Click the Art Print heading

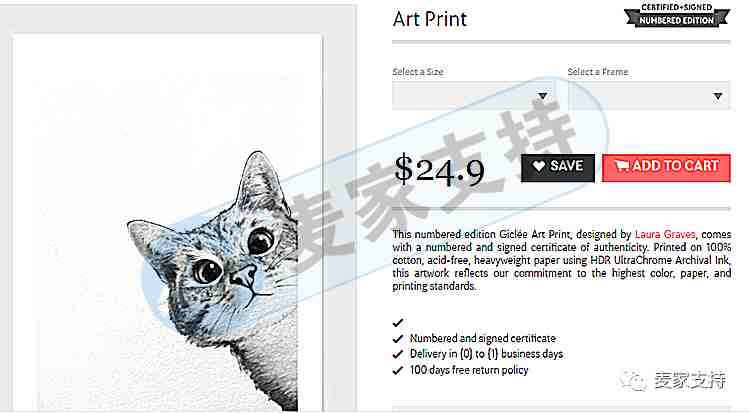click(x=430, y=19)
